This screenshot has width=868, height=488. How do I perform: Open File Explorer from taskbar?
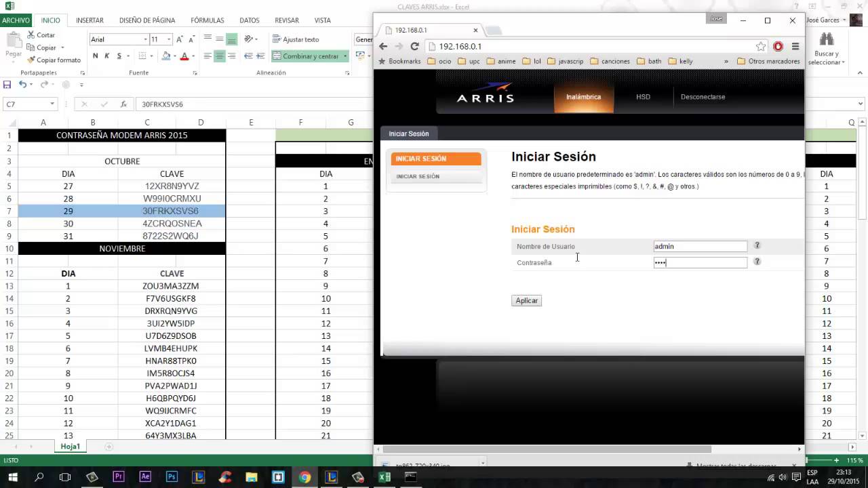pyautogui.click(x=252, y=477)
